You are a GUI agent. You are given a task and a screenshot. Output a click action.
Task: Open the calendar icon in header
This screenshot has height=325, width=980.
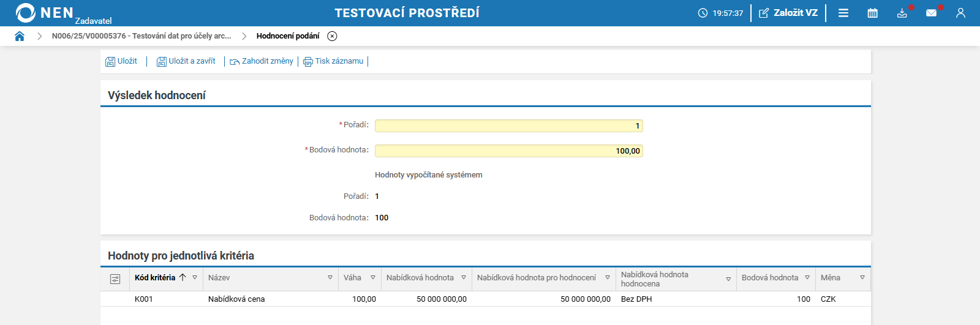[873, 13]
